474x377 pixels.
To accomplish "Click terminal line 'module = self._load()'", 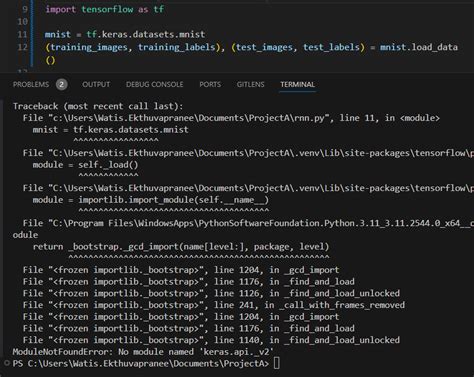I will 85,165.
